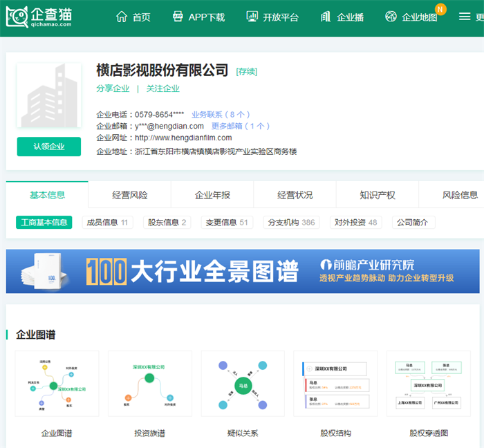Switch to the 知识产权 tab
Image resolution: width=484 pixels, height=448 pixels.
point(378,195)
